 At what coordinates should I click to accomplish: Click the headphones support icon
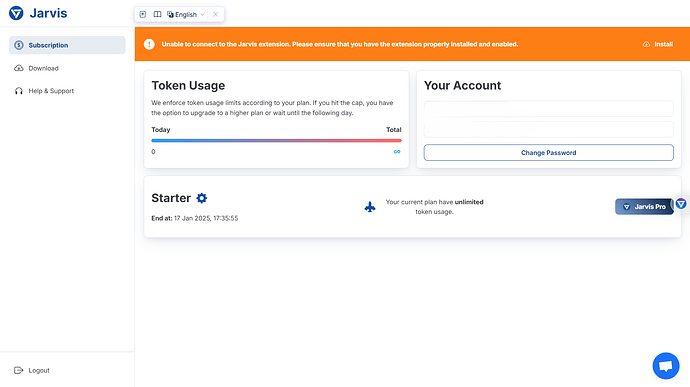[x=18, y=91]
